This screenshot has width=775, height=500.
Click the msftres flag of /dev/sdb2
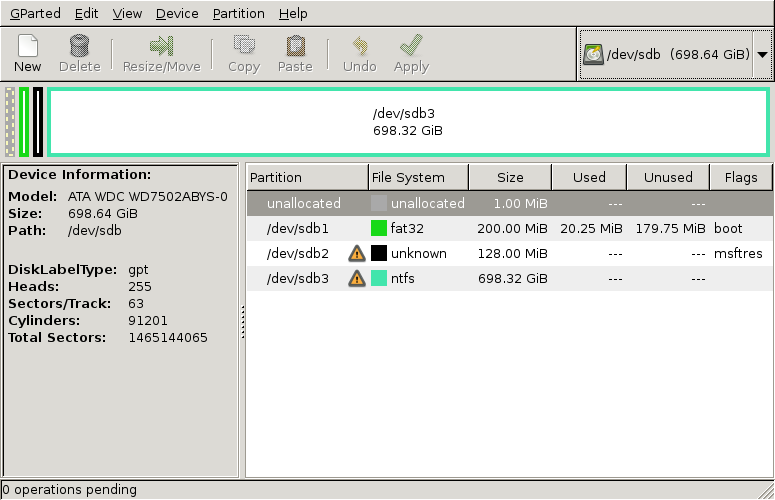point(738,253)
